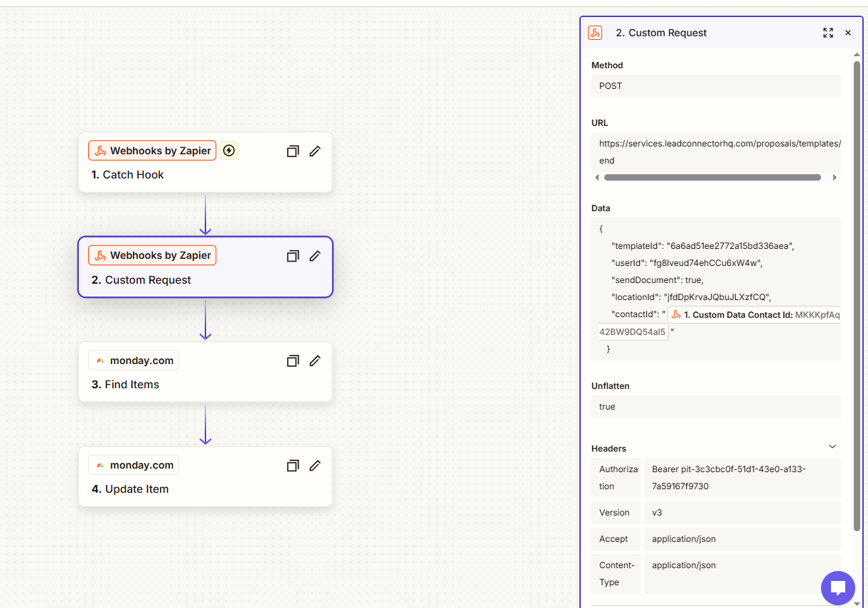Viewport: 868px width, 608px height.
Task: Duplicate the Catch Hook step
Action: click(293, 151)
